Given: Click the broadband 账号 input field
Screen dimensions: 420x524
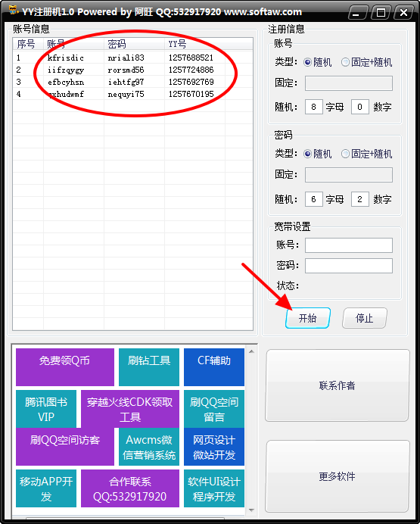Looking at the screenshot, I should pyautogui.click(x=349, y=245).
